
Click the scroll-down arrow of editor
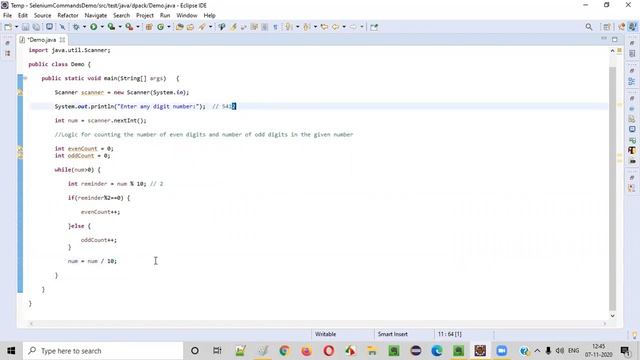point(612,316)
